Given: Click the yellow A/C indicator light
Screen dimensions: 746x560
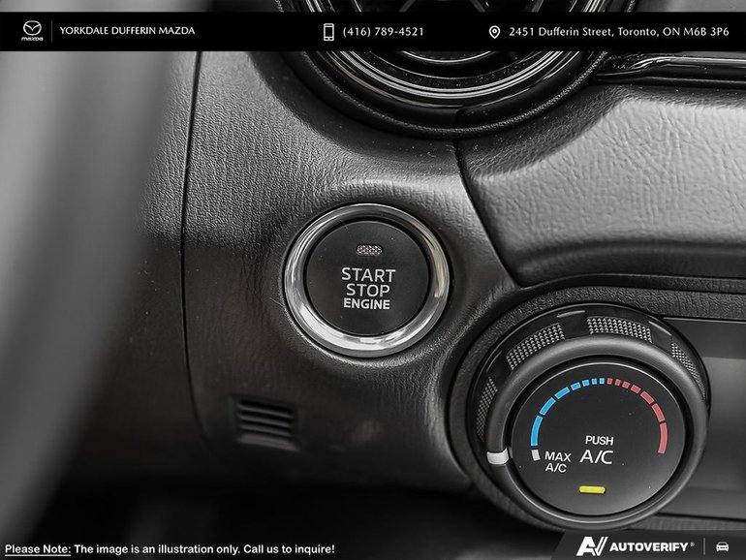Looking at the screenshot, I should click(x=586, y=489).
